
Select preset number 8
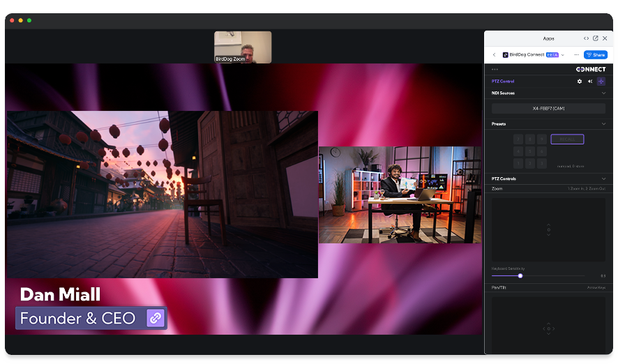(530, 139)
